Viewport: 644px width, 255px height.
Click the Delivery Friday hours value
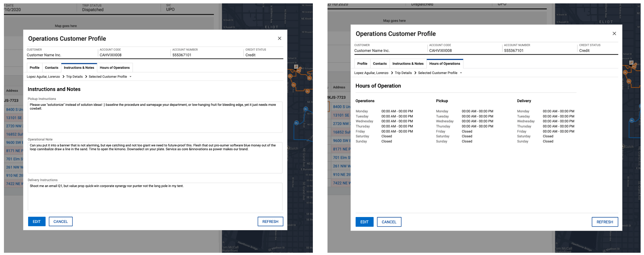tap(558, 131)
